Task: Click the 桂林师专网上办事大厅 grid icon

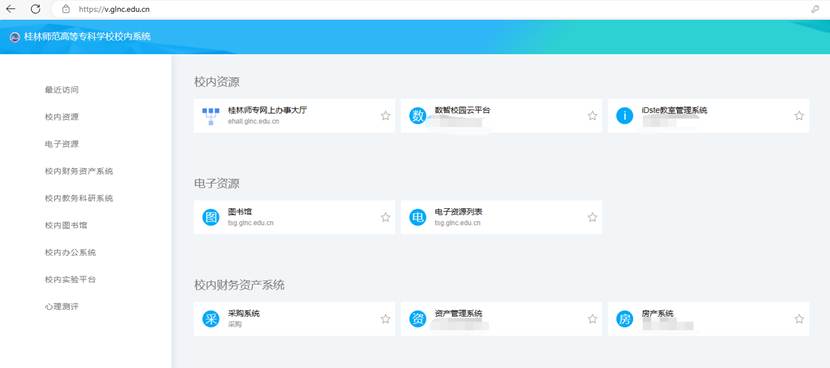Action: pos(211,116)
